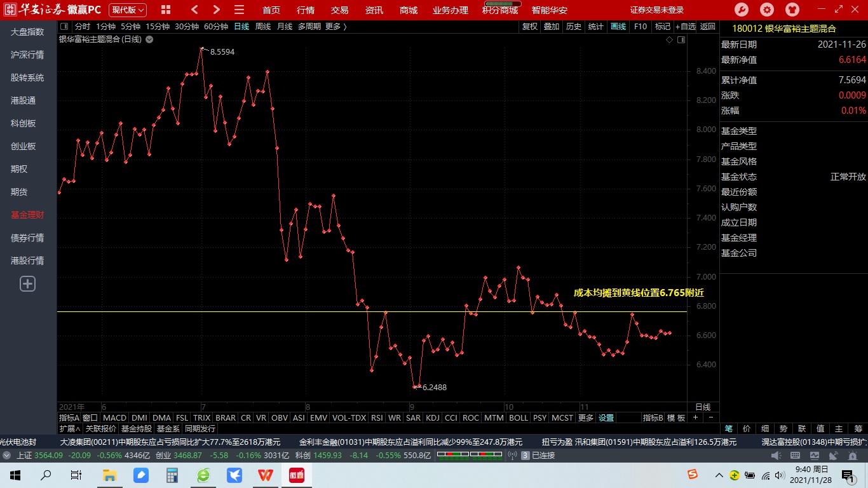Expand the 更多 periods dropdown
This screenshot has width=868, height=488.
(336, 27)
